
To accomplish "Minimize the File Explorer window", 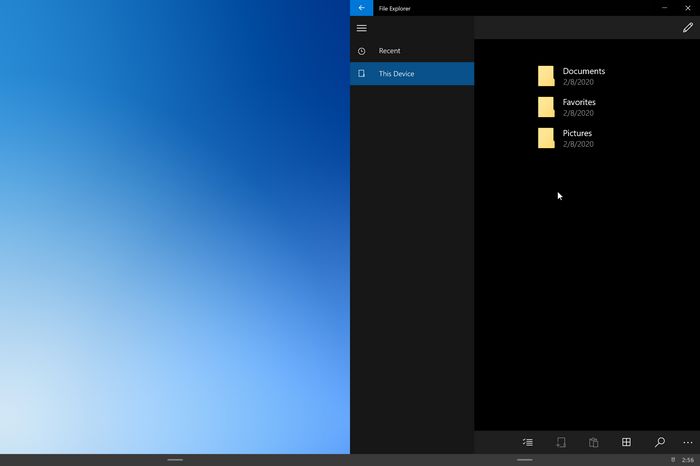I will click(x=665, y=8).
